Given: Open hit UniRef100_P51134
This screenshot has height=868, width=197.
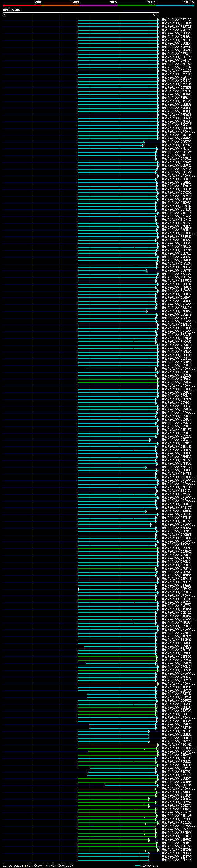Looking at the screenshot, I should [177, 67].
